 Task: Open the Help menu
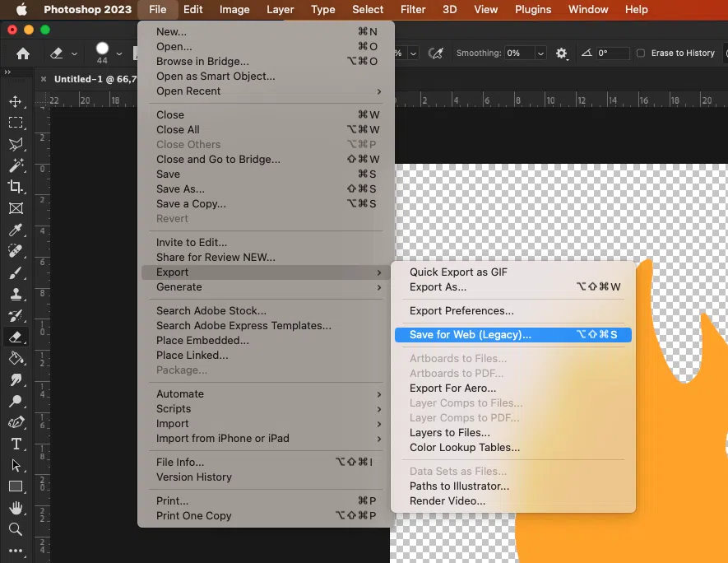(636, 9)
